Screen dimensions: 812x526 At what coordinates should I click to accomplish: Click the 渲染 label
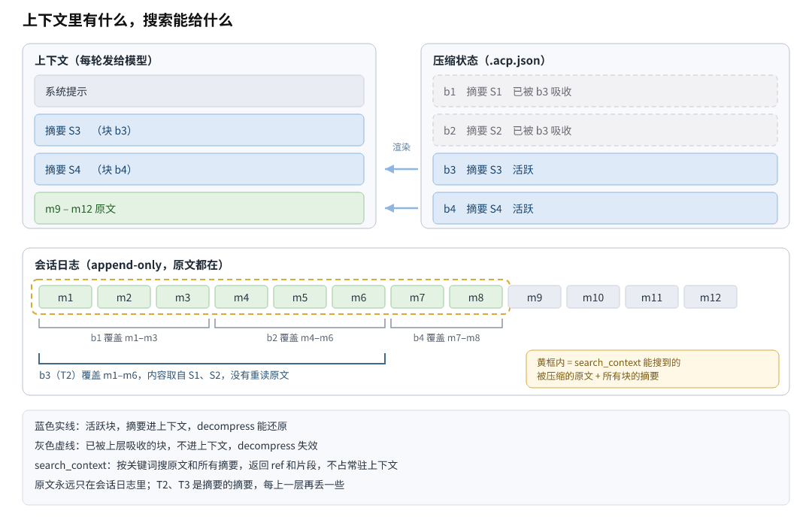(x=401, y=147)
